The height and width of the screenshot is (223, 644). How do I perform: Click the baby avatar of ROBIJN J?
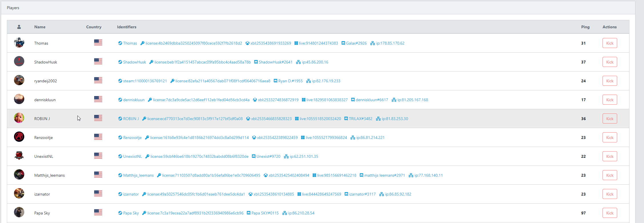point(19,118)
